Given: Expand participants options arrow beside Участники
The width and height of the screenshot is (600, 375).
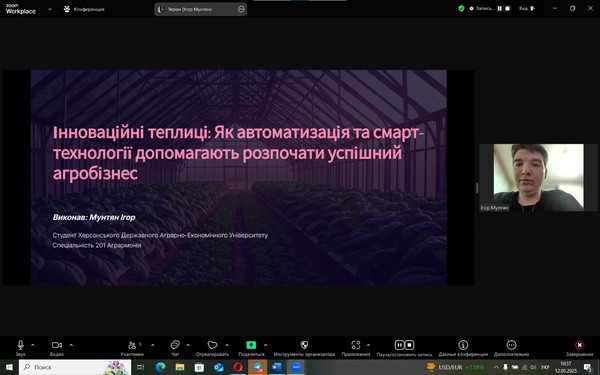Looking at the screenshot, I should 153,345.
